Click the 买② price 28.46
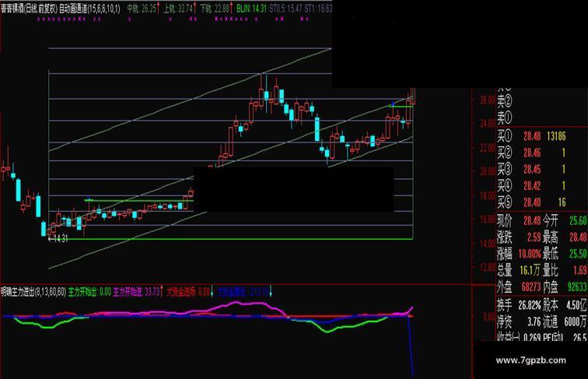The height and width of the screenshot is (379, 588). (x=532, y=153)
